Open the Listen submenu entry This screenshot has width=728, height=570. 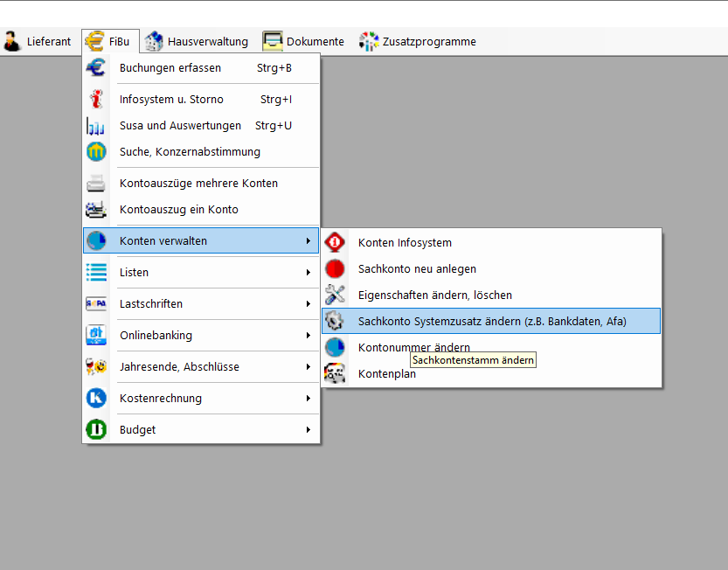[201, 272]
